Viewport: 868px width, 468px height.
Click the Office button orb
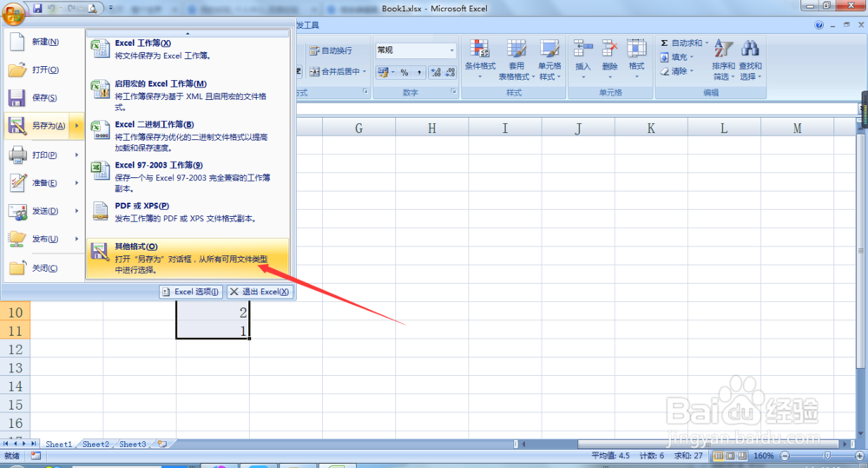(13, 12)
